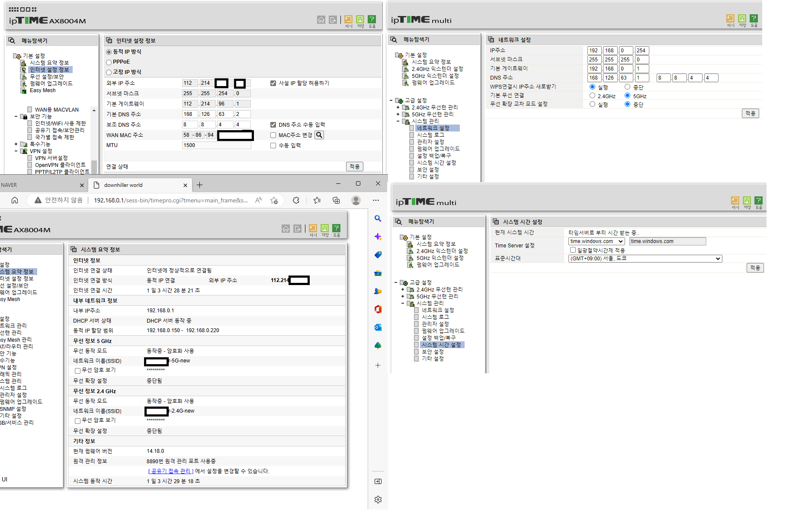Screen dimensions: 802x532
Task: Toggle the 사설 IP 할당 허용하기 checkbox
Action: (273, 83)
